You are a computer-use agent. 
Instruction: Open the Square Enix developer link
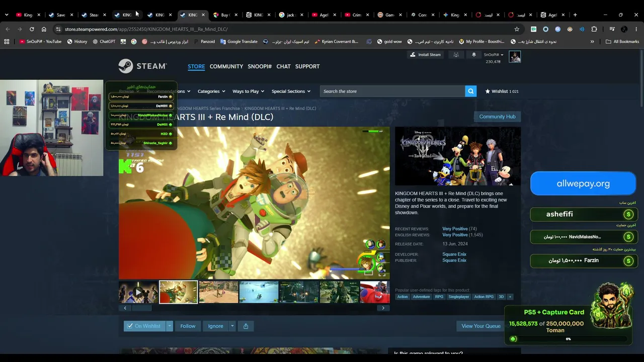[x=454, y=254]
